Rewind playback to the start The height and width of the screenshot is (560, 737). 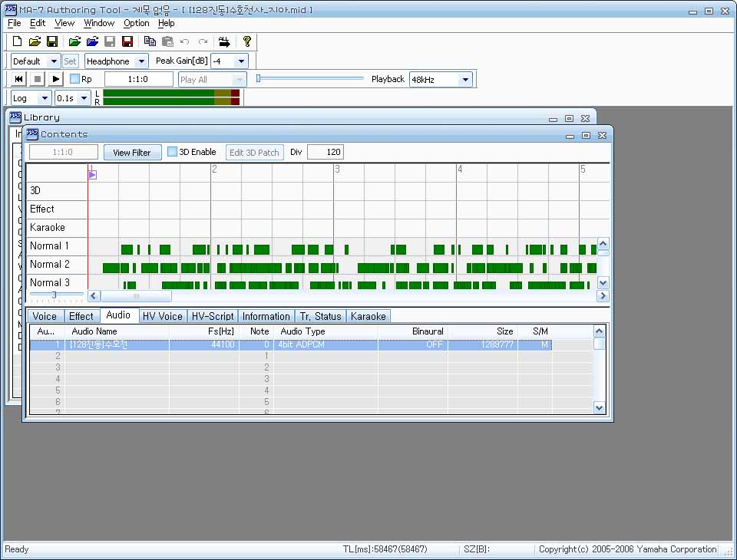tap(18, 79)
